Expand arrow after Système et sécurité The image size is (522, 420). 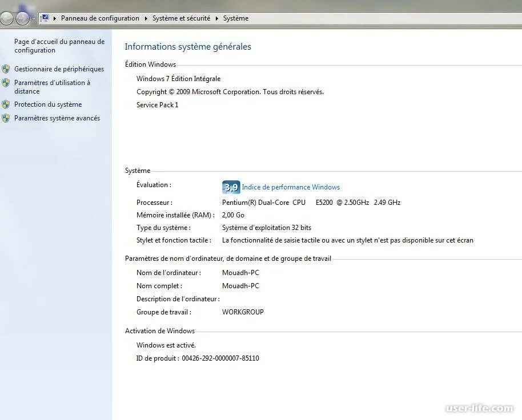pyautogui.click(x=216, y=18)
